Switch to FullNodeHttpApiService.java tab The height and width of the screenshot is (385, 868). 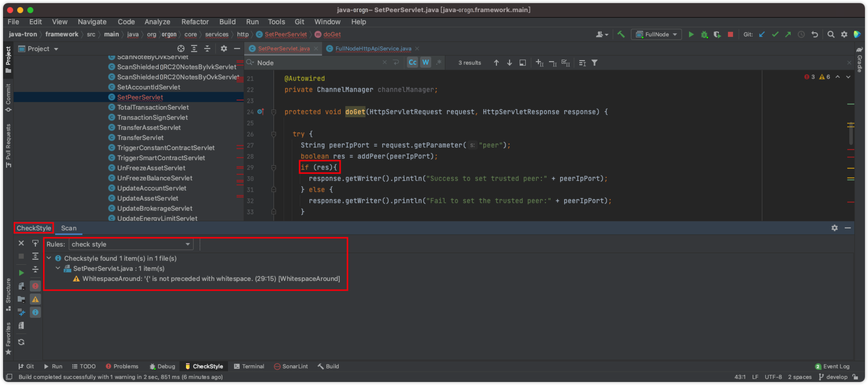point(373,49)
